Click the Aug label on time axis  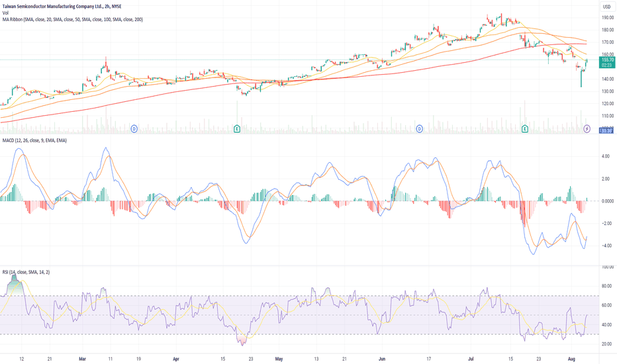(x=572, y=359)
